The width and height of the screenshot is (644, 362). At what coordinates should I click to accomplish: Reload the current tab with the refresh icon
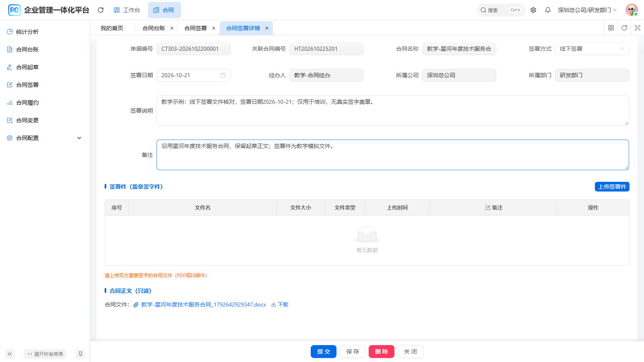[x=624, y=28]
